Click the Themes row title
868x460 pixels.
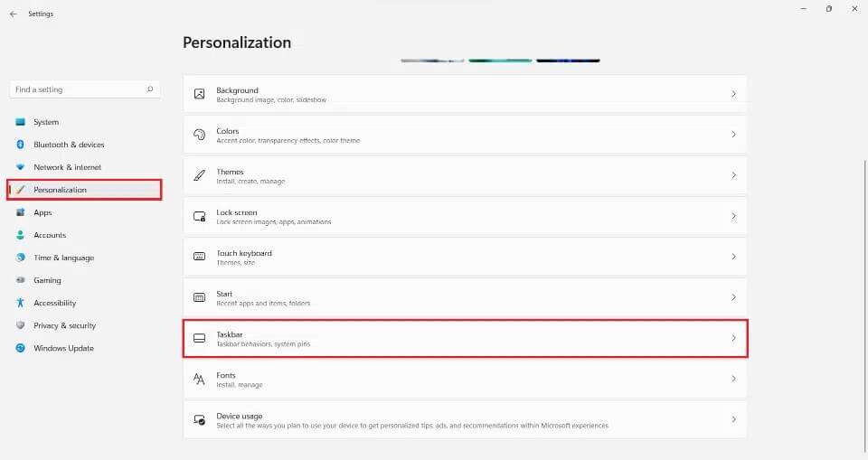[230, 172]
